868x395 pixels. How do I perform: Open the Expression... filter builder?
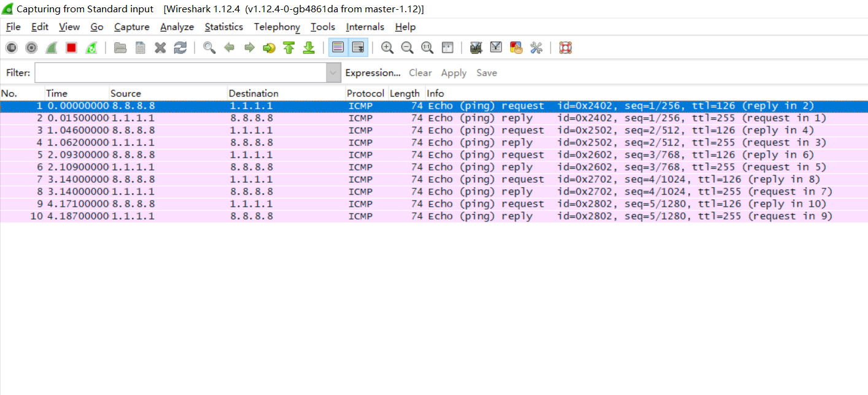coord(373,73)
